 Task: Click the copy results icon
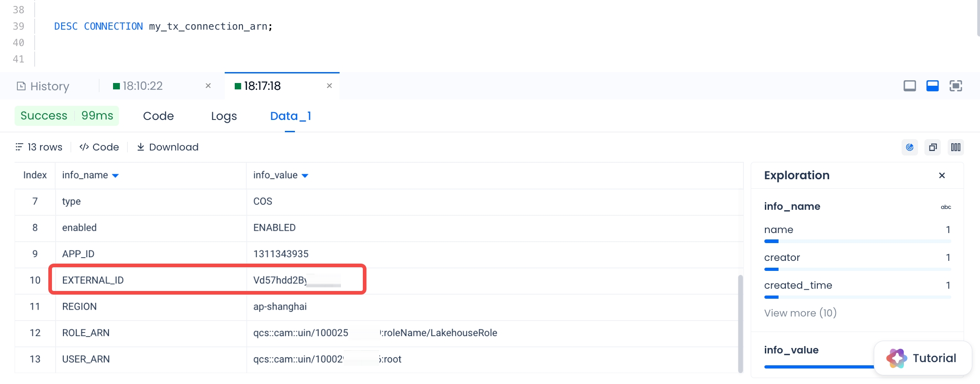[933, 147]
